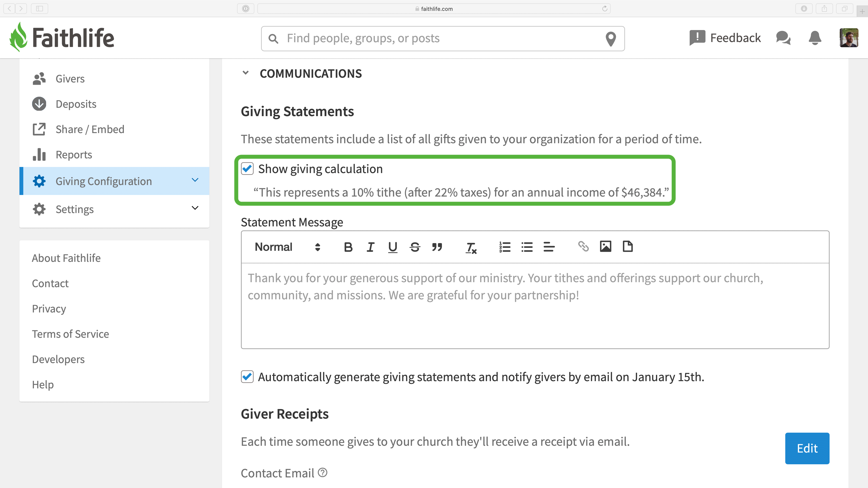The height and width of the screenshot is (488, 868).
Task: Insert a numbered list
Action: (x=505, y=247)
